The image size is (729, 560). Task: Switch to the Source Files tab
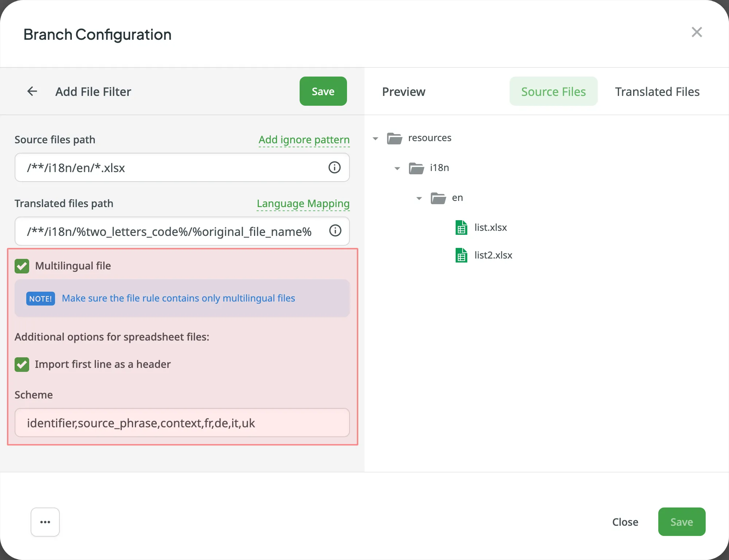click(553, 91)
